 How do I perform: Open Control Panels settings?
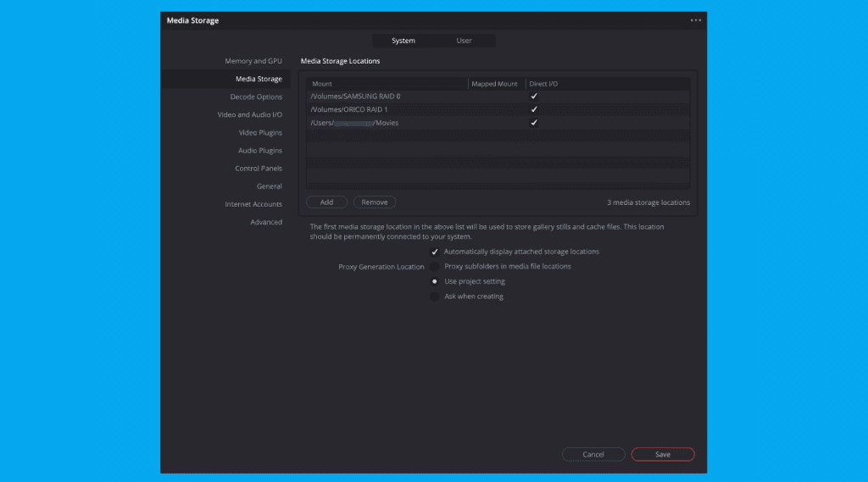point(259,168)
